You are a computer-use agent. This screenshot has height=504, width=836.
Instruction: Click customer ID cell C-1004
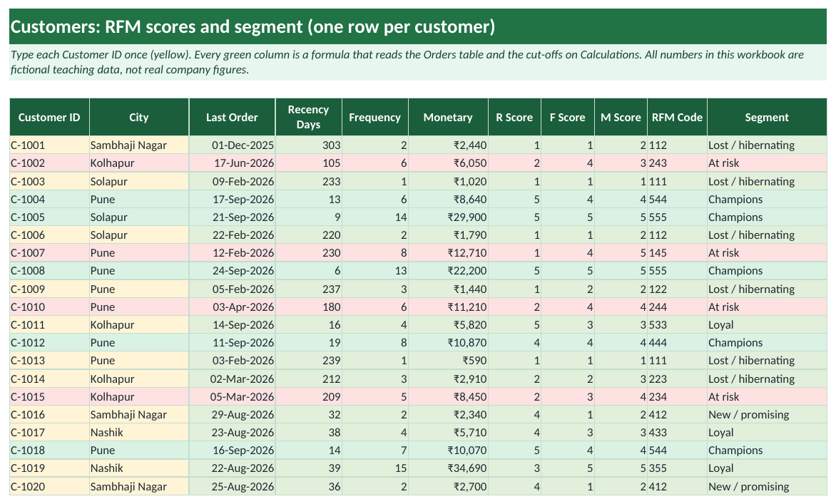50,200
